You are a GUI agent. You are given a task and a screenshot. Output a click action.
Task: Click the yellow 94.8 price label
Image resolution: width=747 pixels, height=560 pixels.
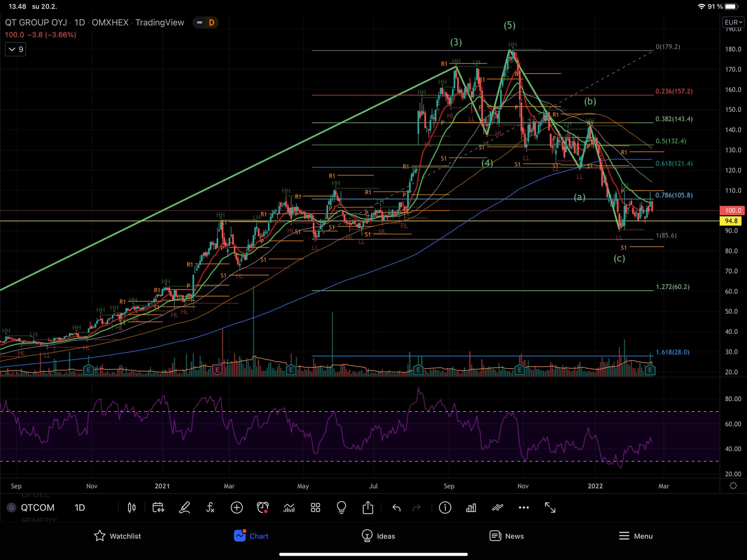pyautogui.click(x=731, y=221)
